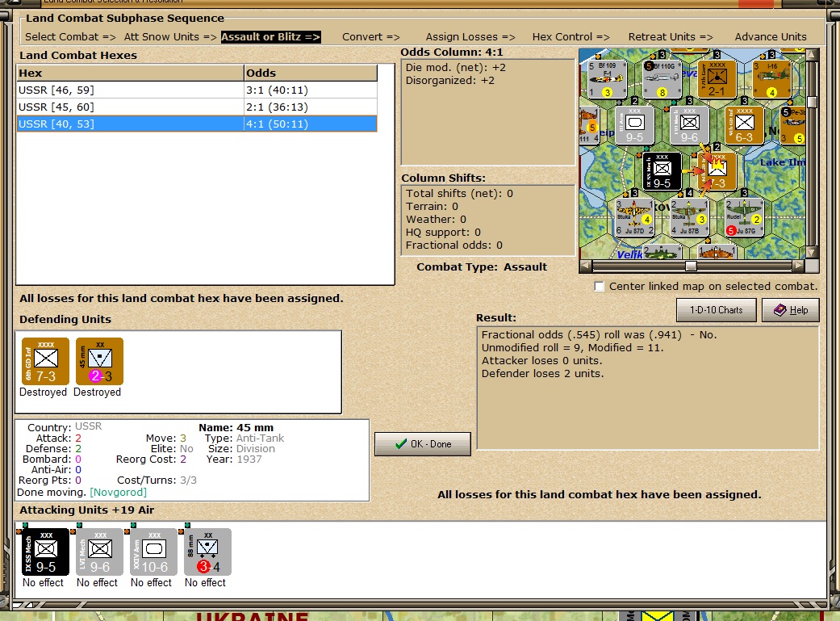
Task: Select the 6th GD Inf 7-3 defending unit
Action: tap(45, 361)
